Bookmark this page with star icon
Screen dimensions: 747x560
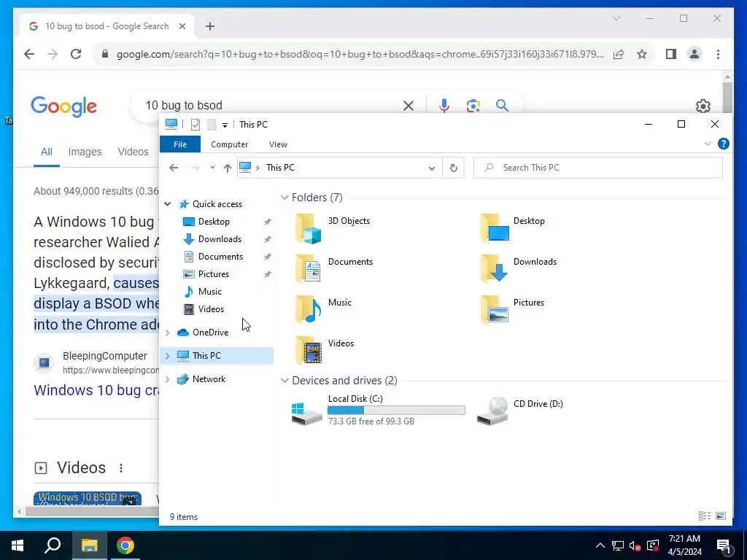642,54
